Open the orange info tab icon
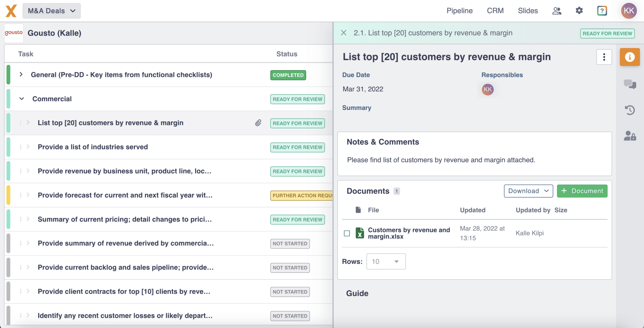This screenshot has height=328, width=644. [630, 57]
